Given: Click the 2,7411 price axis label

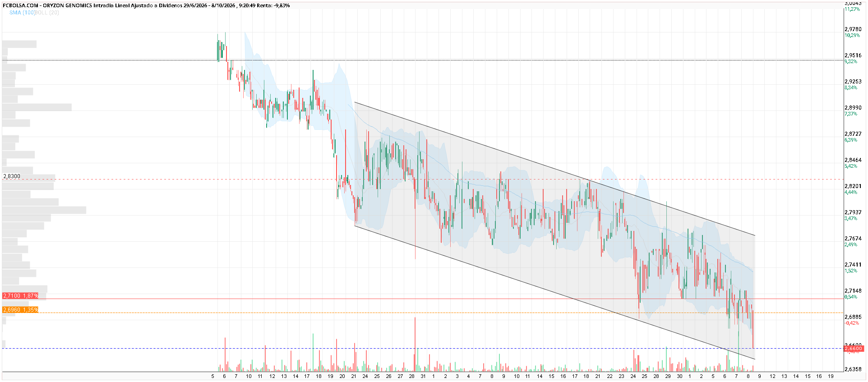Looking at the screenshot, I should coord(853,265).
